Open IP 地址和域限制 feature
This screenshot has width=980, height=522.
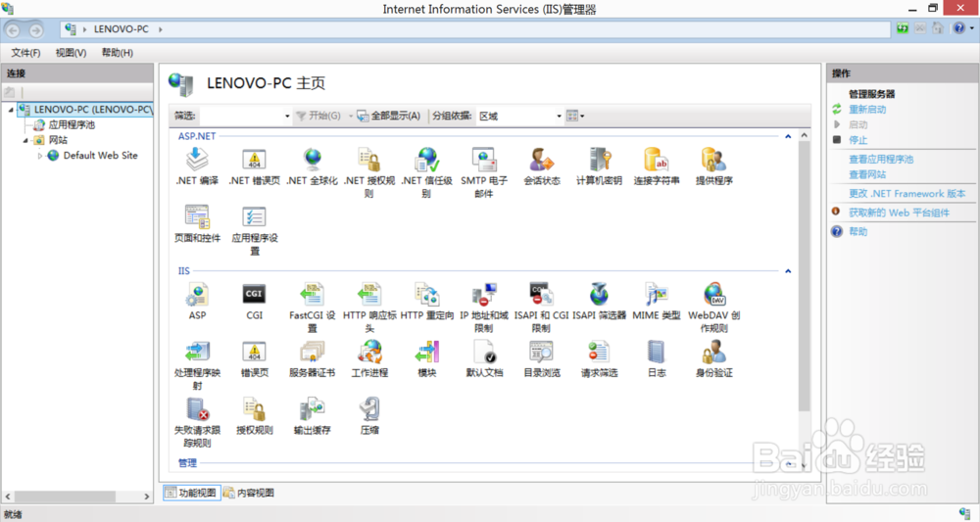click(484, 308)
